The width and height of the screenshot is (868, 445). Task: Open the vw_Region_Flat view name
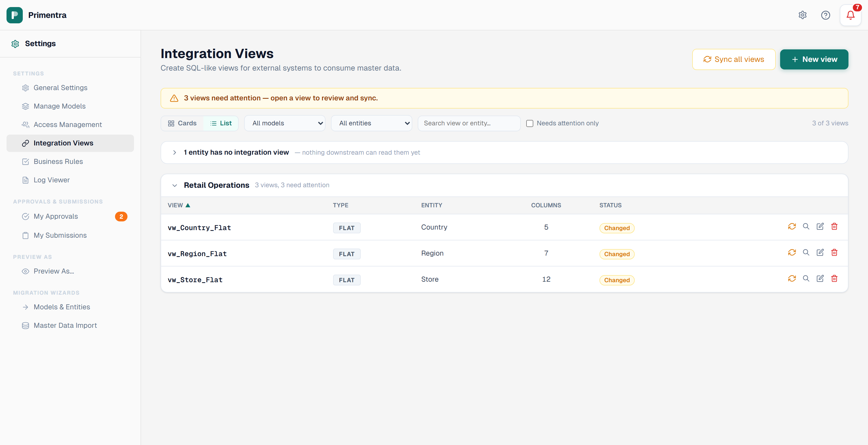[x=197, y=254]
